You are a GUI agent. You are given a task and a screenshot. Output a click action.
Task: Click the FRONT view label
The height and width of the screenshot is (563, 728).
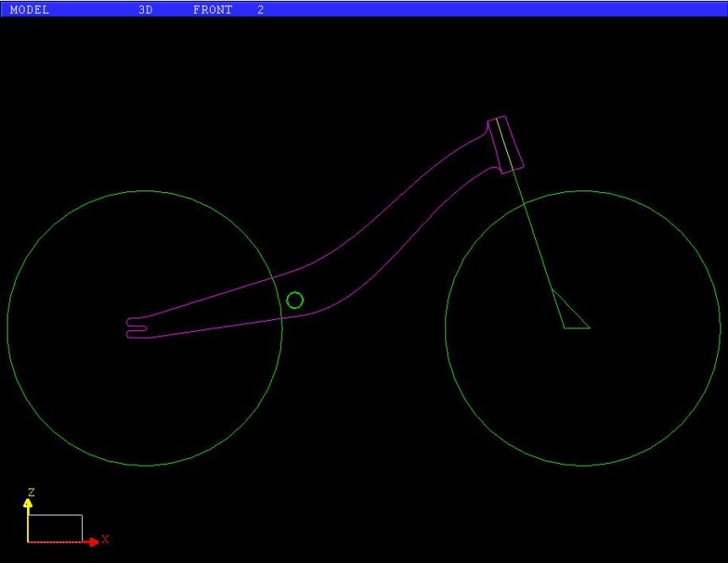click(x=212, y=10)
